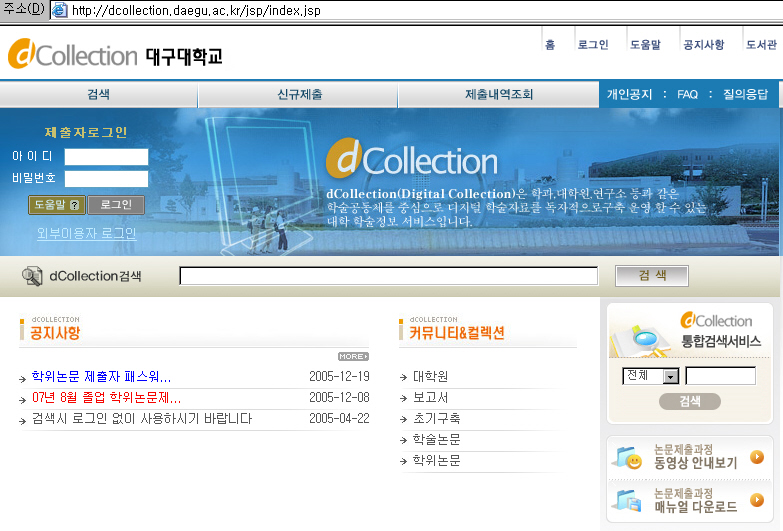Click the small dCollection logo in 통합검색서비스
The height and width of the screenshot is (531, 783).
717,320
